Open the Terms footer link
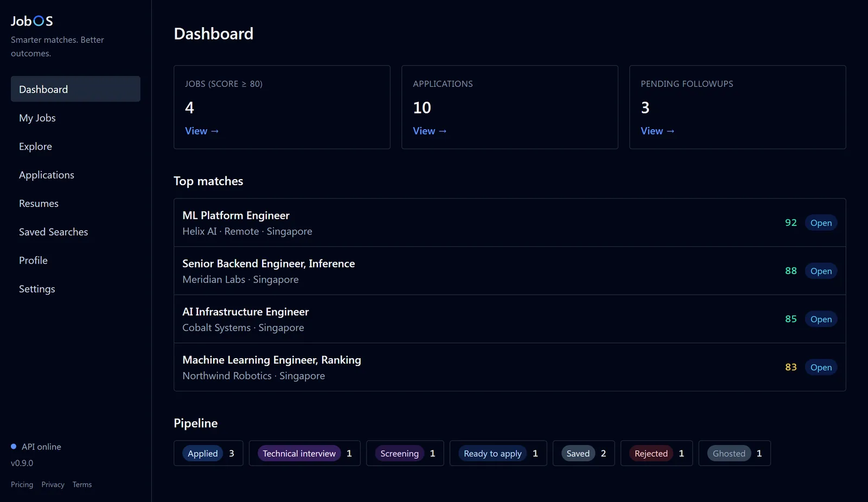The image size is (868, 502). pos(82,485)
